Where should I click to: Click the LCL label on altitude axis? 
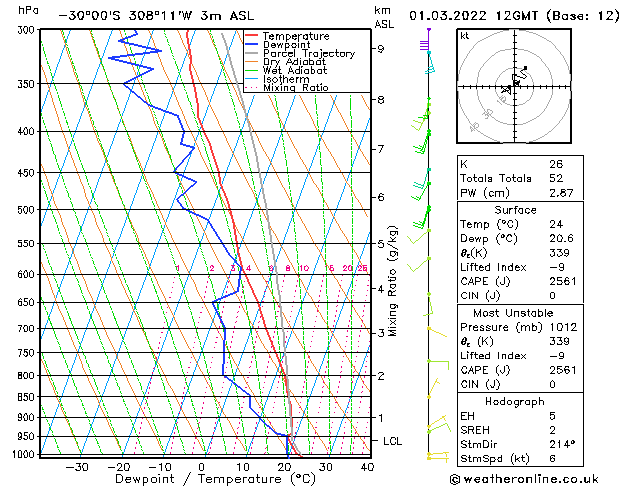[x=392, y=441]
